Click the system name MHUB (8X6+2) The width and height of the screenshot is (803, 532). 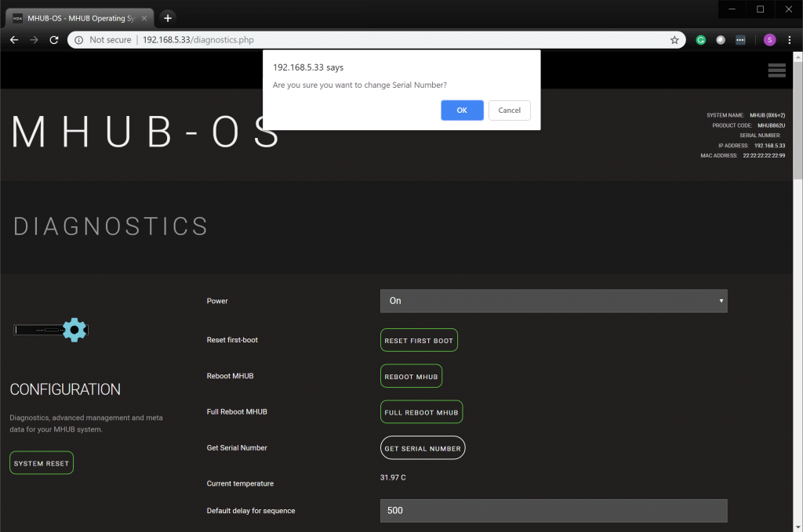pyautogui.click(x=767, y=115)
